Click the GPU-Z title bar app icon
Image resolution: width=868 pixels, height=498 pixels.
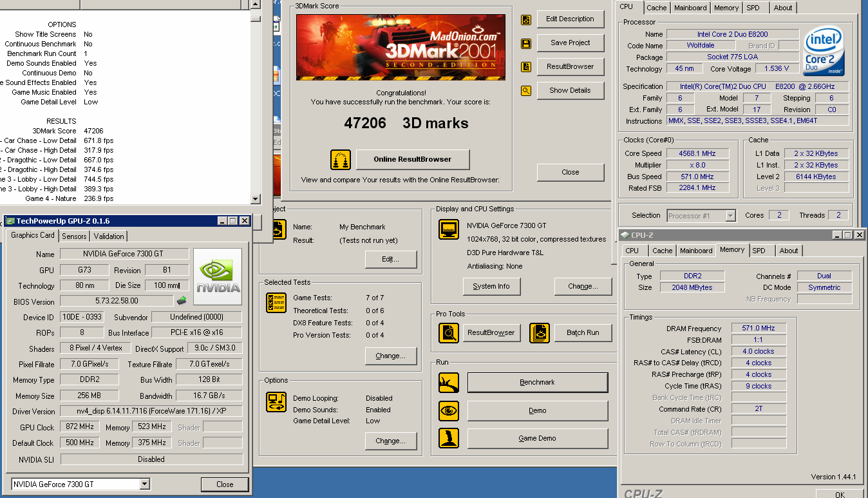tap(10, 221)
